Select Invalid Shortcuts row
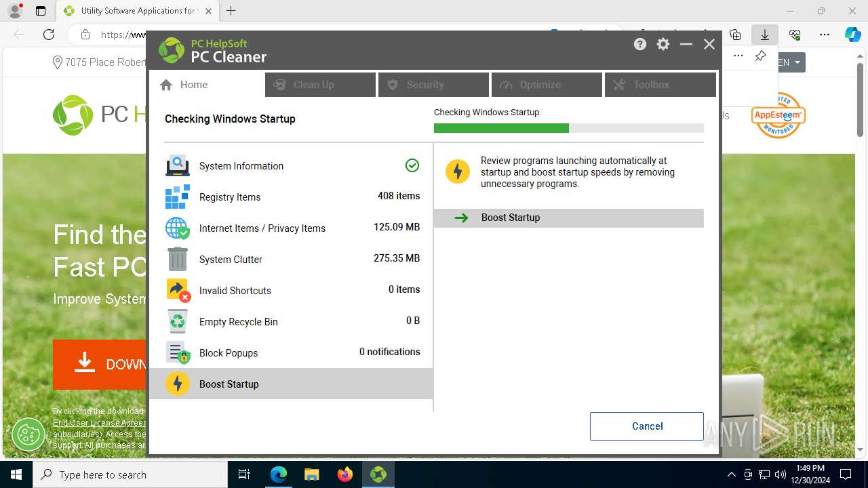868x488 pixels. pyautogui.click(x=291, y=290)
